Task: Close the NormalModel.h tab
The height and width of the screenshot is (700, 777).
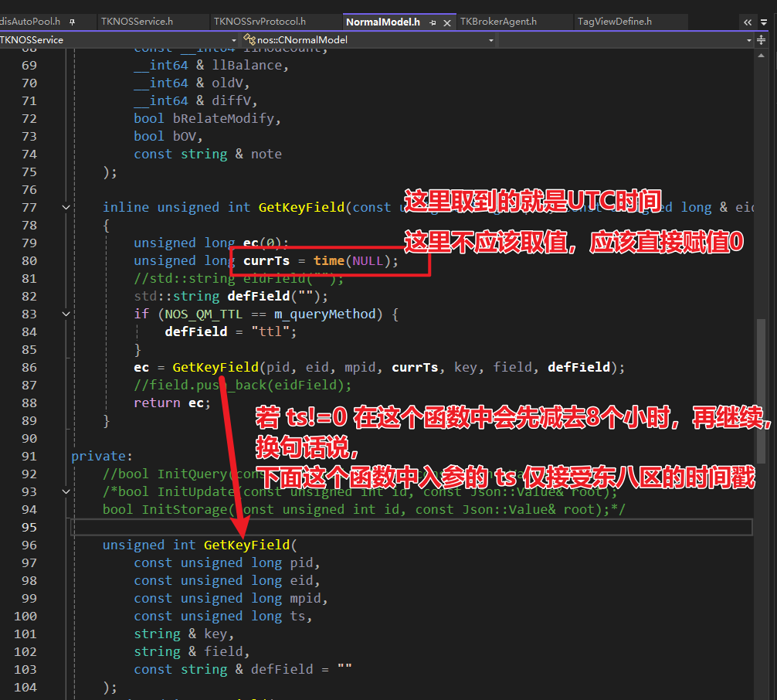Action: point(446,22)
